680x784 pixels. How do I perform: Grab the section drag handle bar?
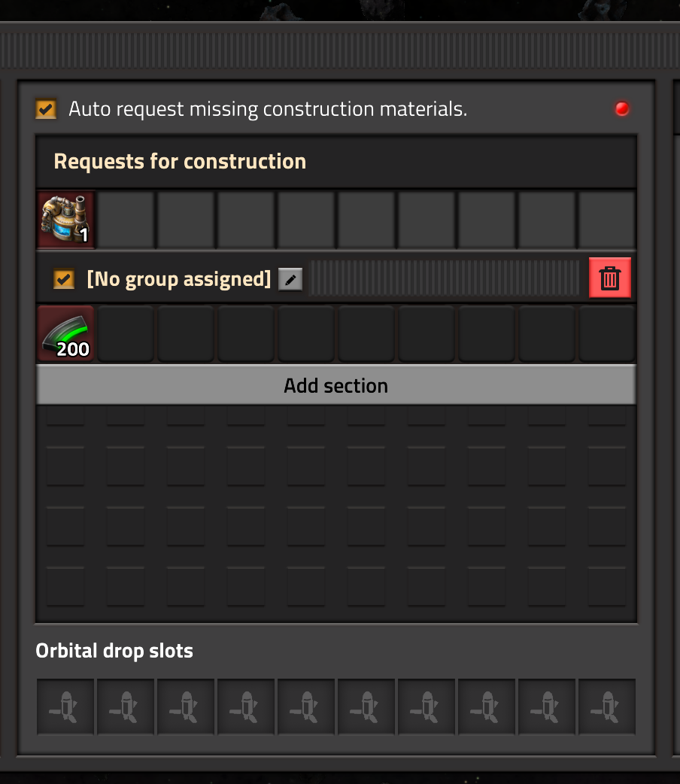pos(446,278)
